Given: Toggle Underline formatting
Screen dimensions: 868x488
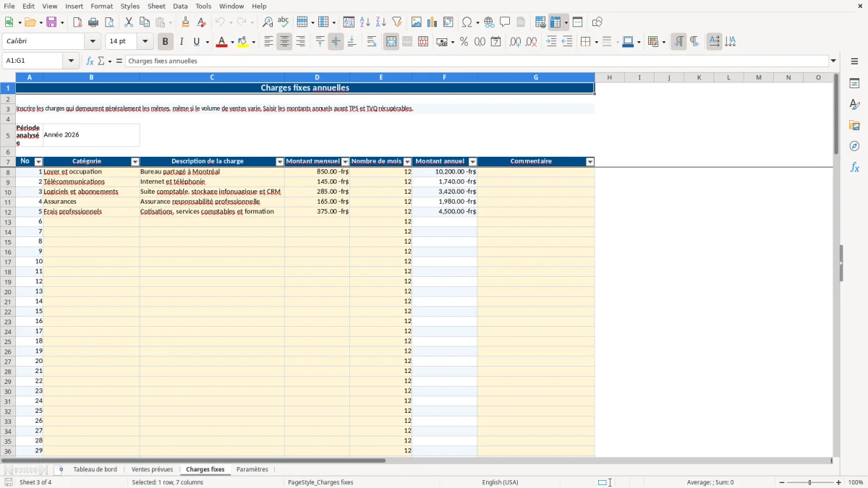Looking at the screenshot, I should tap(196, 42).
